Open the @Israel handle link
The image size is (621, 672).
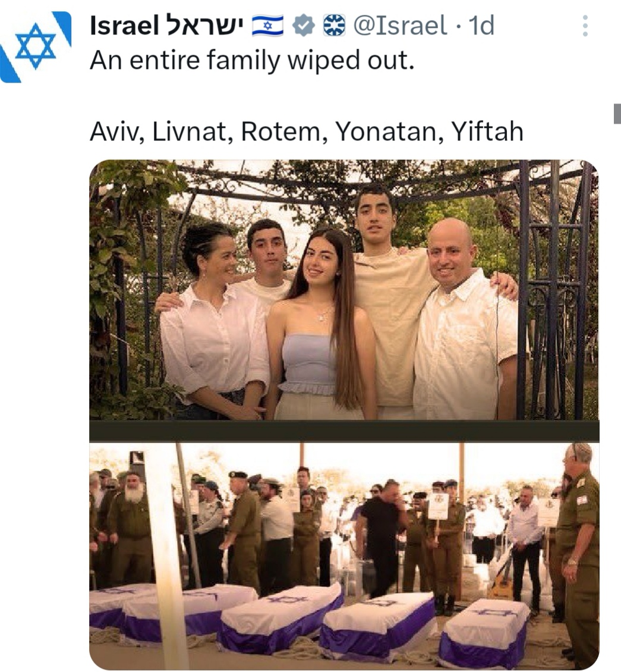399,26
